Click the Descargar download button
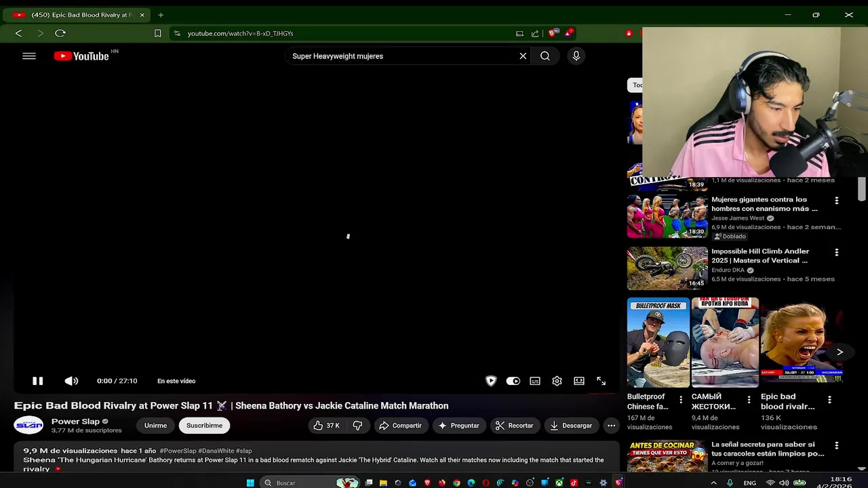 tap(571, 426)
